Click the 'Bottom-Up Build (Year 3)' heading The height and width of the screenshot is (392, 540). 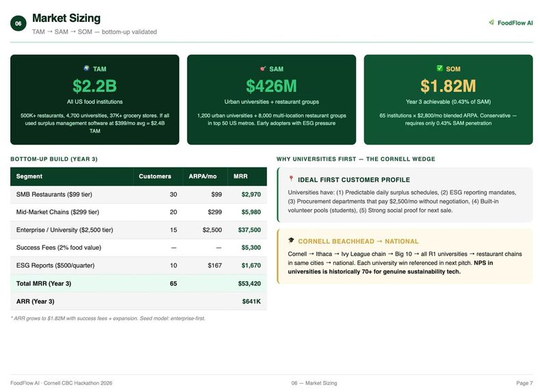[54, 159]
